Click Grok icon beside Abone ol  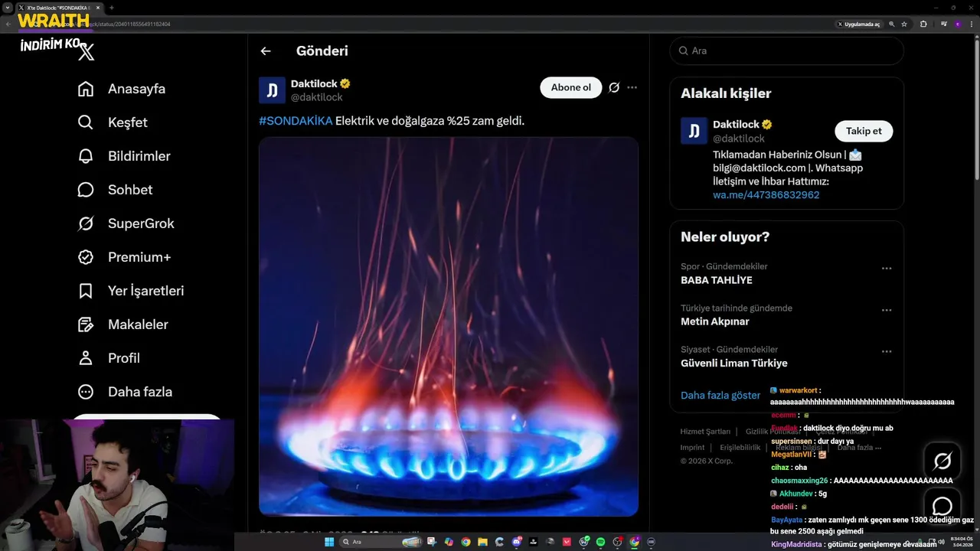(x=614, y=87)
